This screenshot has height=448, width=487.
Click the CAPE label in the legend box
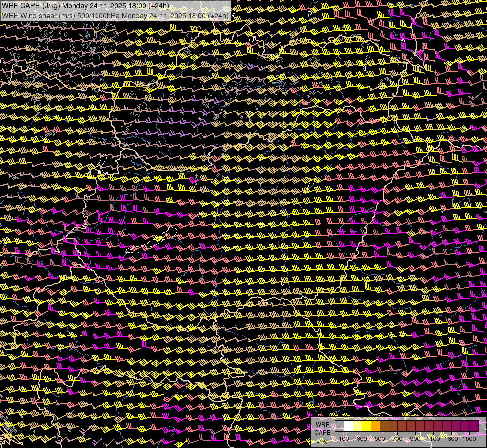point(322,432)
